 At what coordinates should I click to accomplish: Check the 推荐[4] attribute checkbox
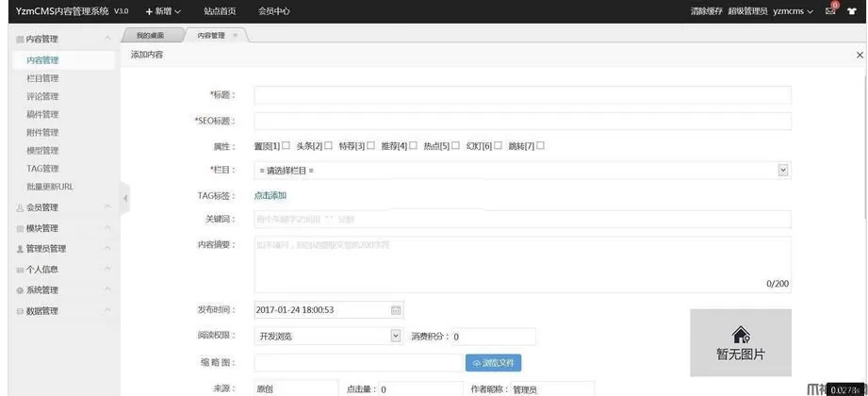(x=413, y=145)
